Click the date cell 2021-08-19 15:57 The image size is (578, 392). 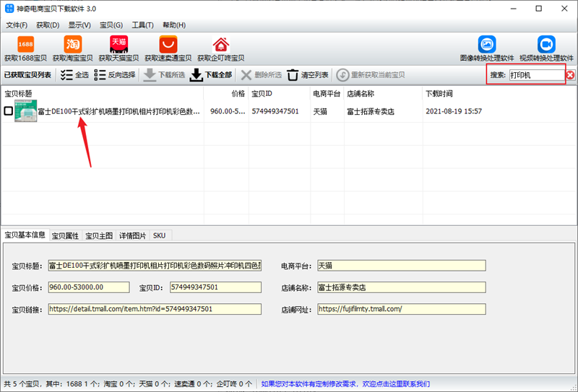454,111
